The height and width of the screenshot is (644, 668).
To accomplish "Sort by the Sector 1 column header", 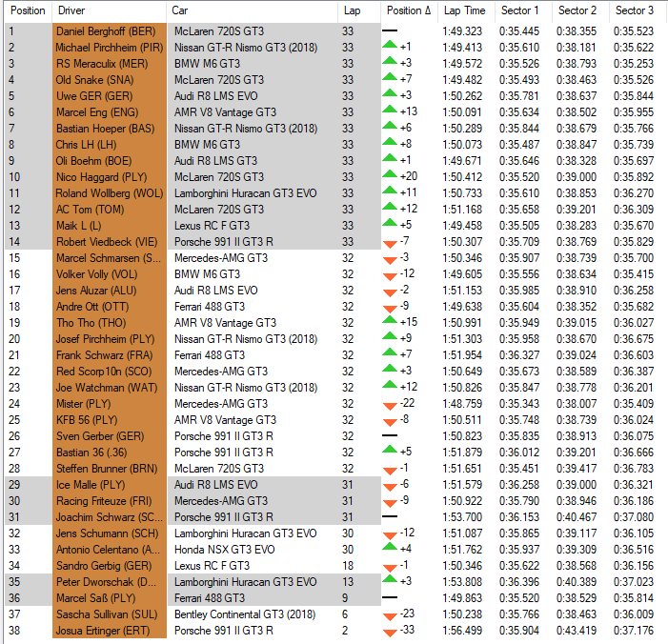I will coord(520,10).
